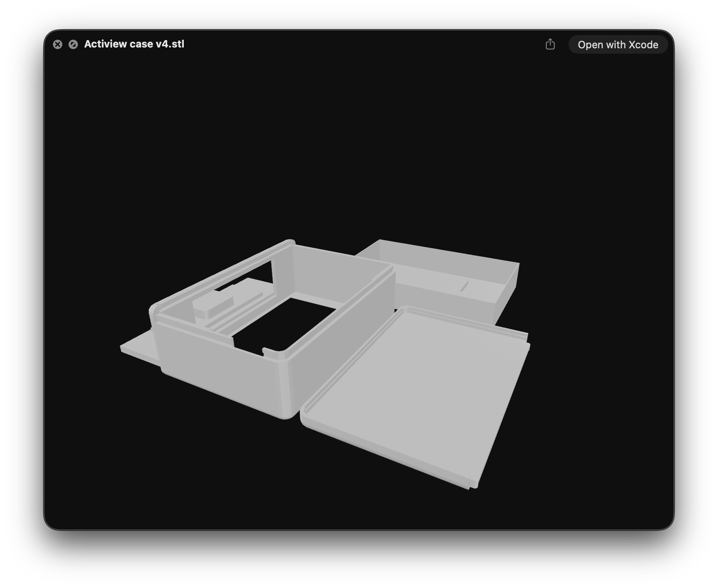718x588 pixels.
Task: Click the Actiview case v4.stl title
Action: 134,44
